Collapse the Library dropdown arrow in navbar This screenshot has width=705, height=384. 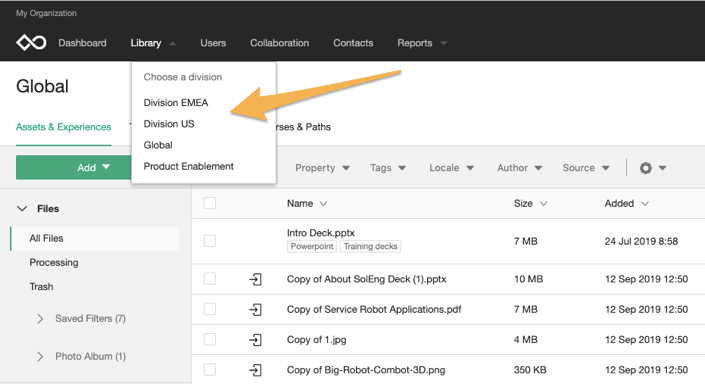173,43
